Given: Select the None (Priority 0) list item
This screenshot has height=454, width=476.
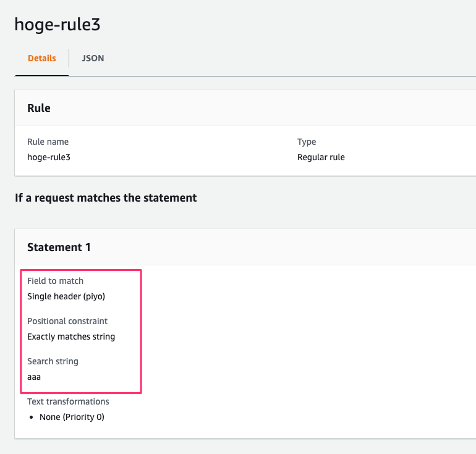Looking at the screenshot, I should point(72,417).
